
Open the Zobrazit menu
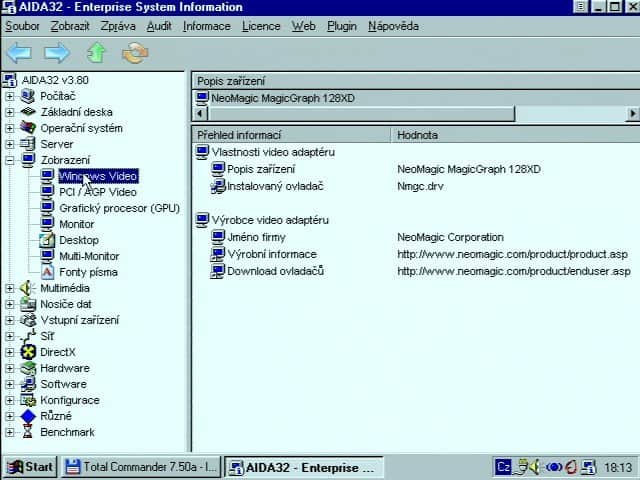click(x=70, y=27)
